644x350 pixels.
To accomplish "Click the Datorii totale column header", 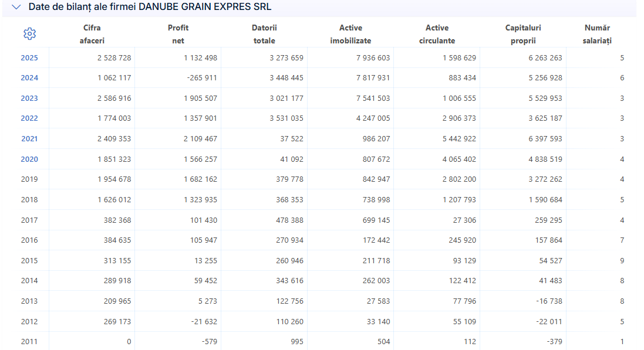I will tap(264, 34).
